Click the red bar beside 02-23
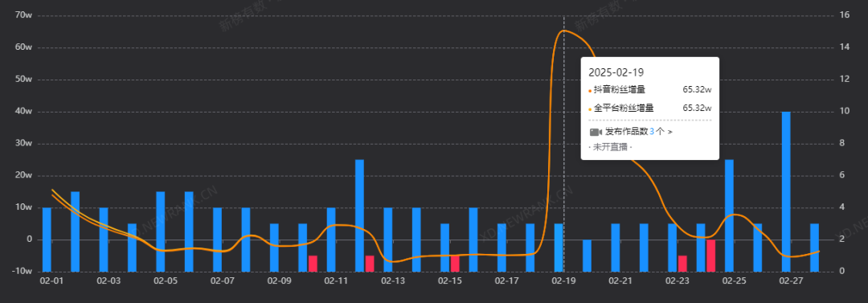This screenshot has height=303, width=868. (x=682, y=264)
